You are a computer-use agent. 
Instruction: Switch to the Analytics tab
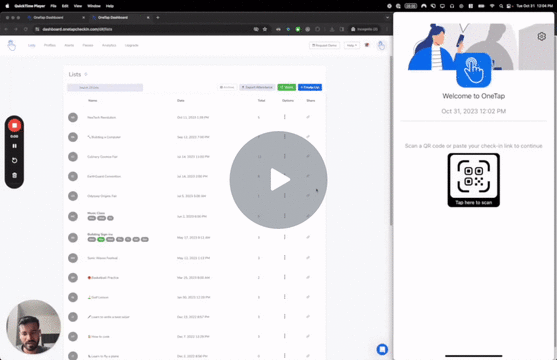tap(109, 45)
